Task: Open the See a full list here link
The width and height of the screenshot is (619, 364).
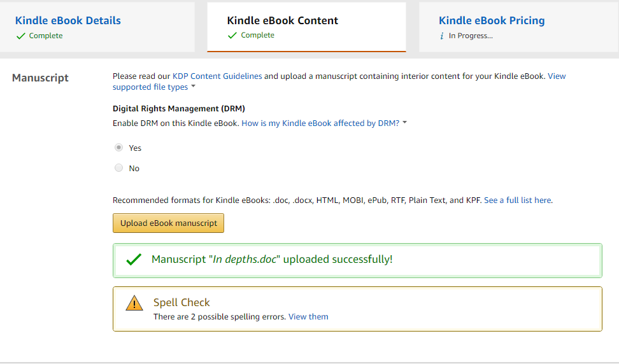Action: pos(518,200)
